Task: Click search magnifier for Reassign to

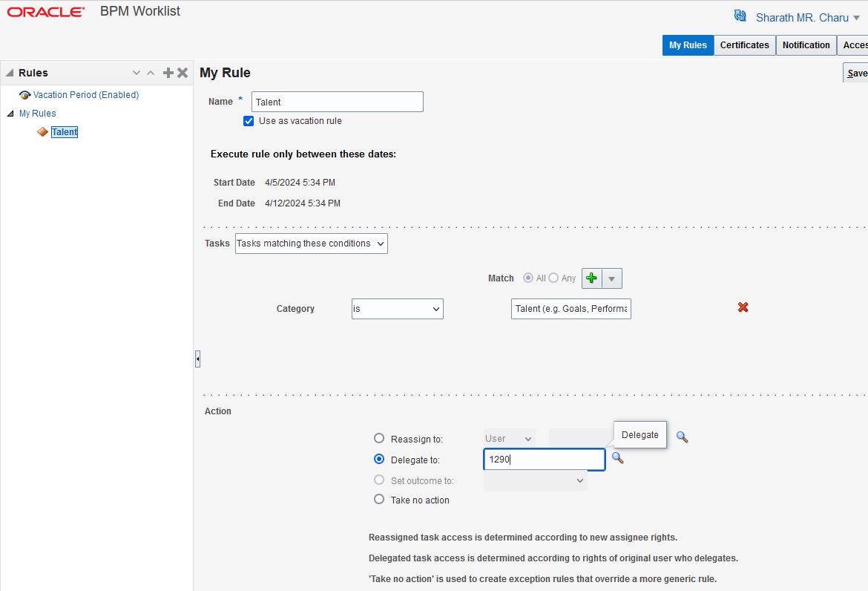Action: click(x=682, y=437)
